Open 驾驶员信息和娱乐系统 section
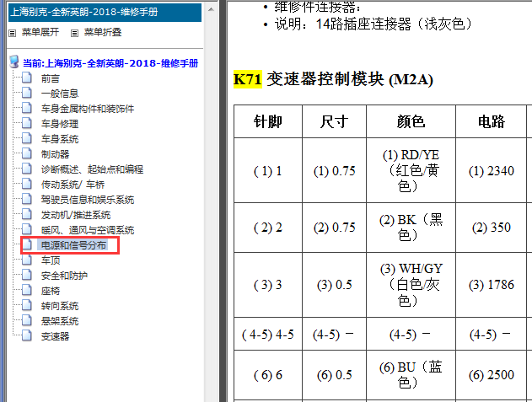 pos(88,200)
